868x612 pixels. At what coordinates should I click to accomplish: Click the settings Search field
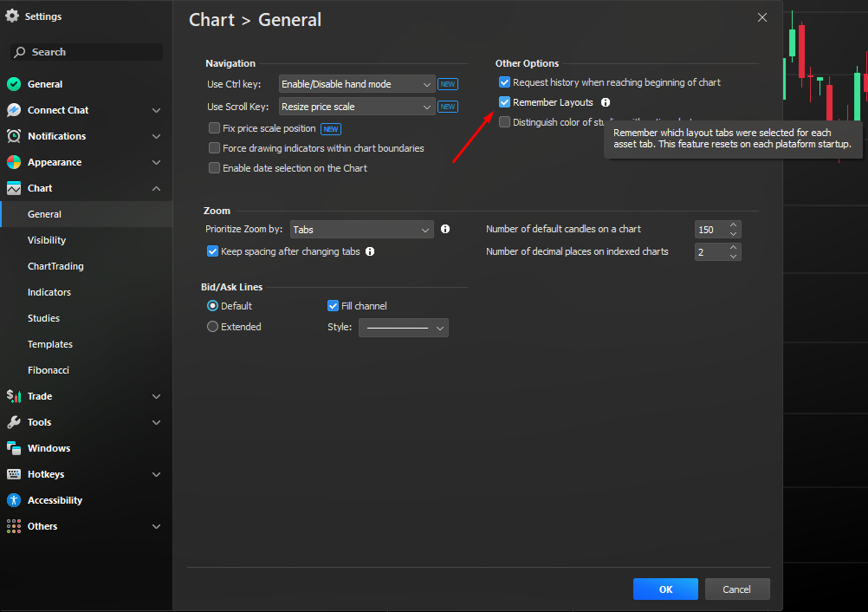point(87,52)
